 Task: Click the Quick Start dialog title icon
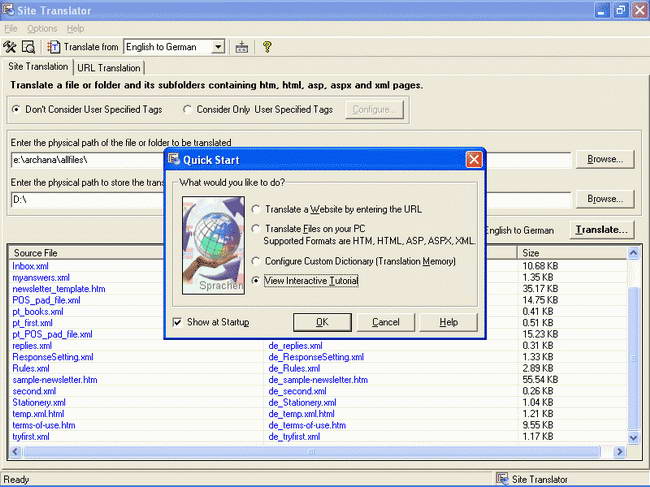[174, 160]
